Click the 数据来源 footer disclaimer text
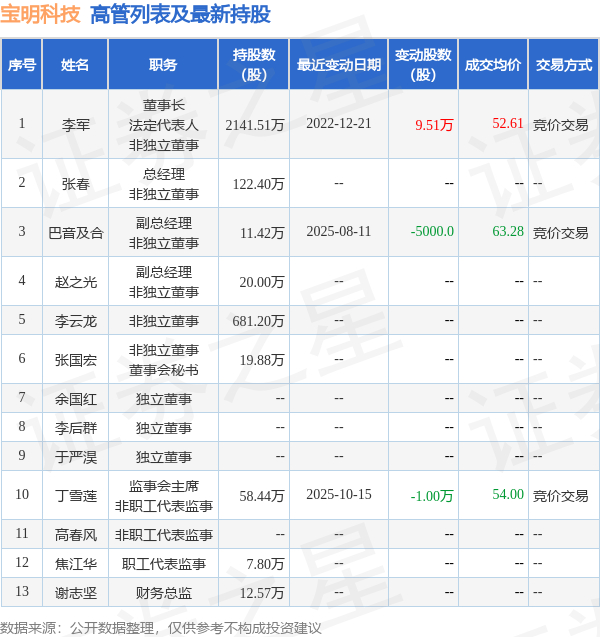The image size is (600, 637). tap(161, 628)
